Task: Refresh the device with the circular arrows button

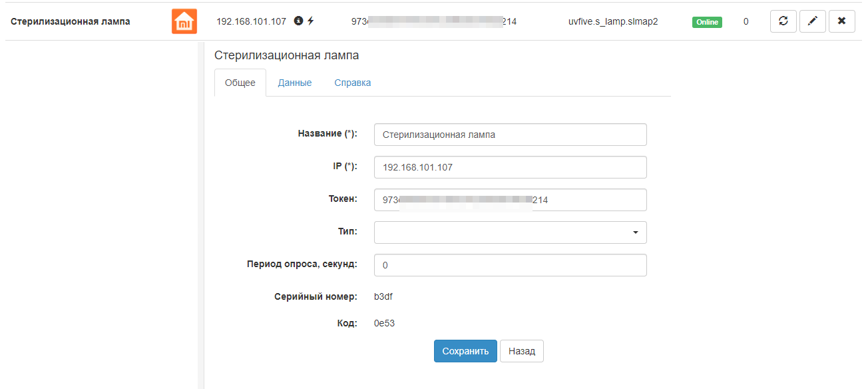Action: tap(783, 21)
